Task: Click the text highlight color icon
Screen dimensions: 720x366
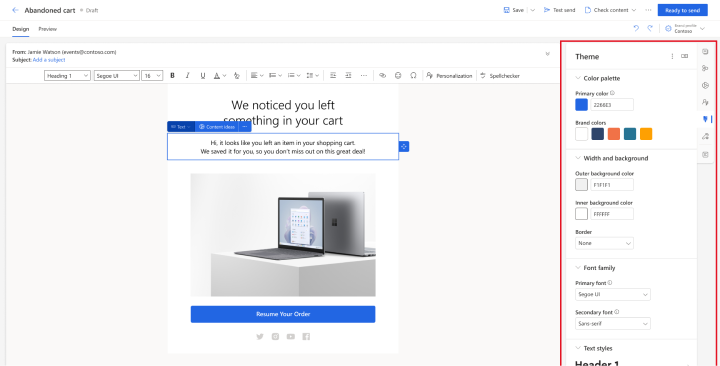Action: 236,76
